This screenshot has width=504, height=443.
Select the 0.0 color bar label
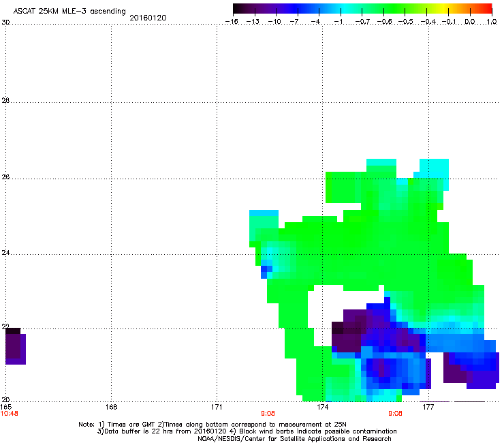click(470, 22)
